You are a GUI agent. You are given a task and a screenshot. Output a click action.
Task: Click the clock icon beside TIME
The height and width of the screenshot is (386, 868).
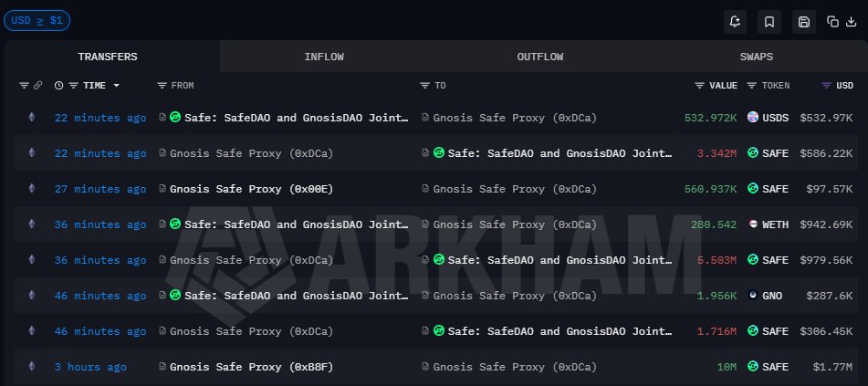[x=59, y=86]
